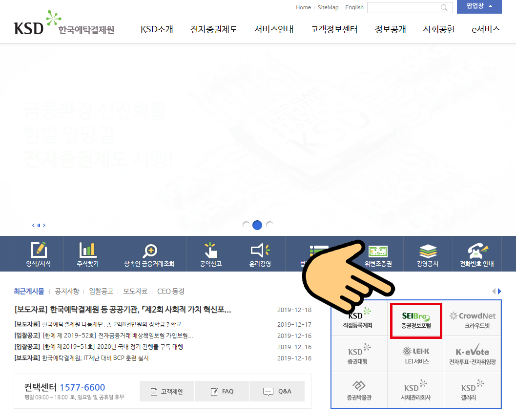Screen dimensions: 516x420
Task: Select the first banner slide dot
Action: [246, 225]
